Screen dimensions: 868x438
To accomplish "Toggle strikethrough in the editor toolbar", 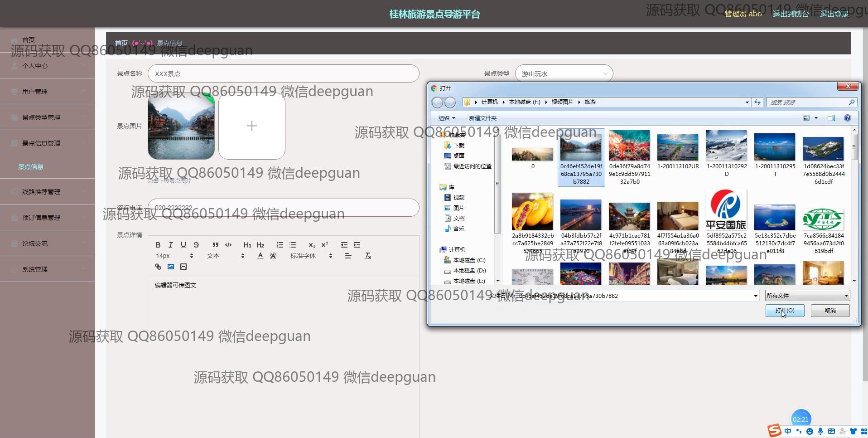I will click(196, 245).
